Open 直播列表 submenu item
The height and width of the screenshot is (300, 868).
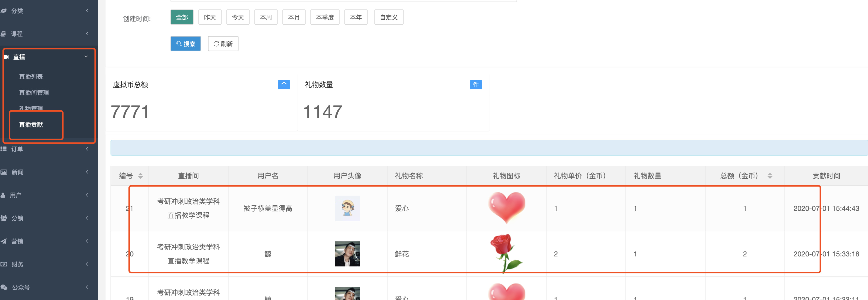point(31,77)
